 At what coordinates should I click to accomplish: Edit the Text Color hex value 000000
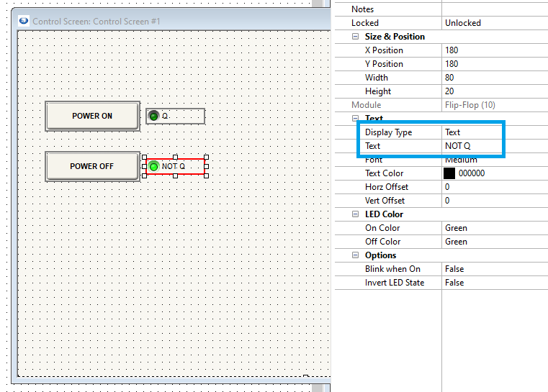coord(472,173)
